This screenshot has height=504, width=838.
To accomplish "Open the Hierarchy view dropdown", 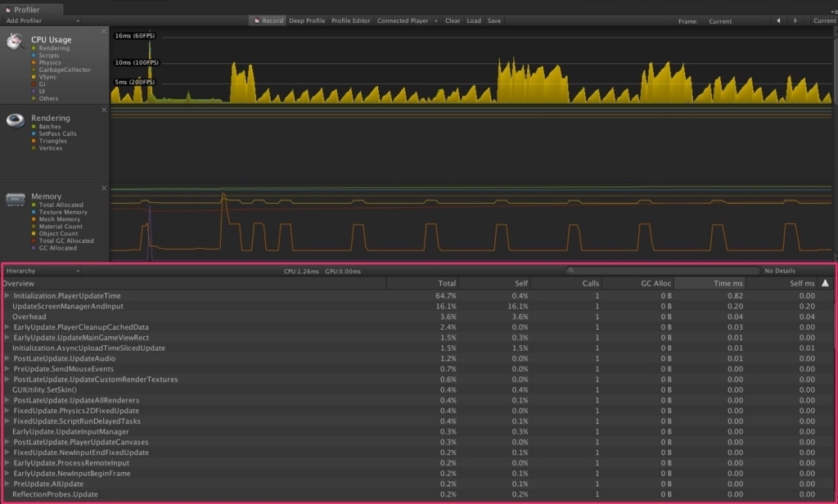I will tap(43, 271).
